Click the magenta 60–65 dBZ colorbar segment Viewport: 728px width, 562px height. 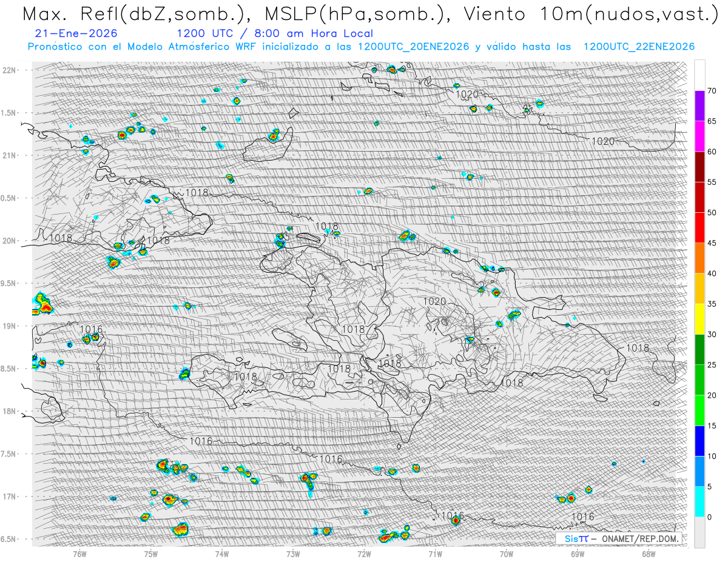699,136
